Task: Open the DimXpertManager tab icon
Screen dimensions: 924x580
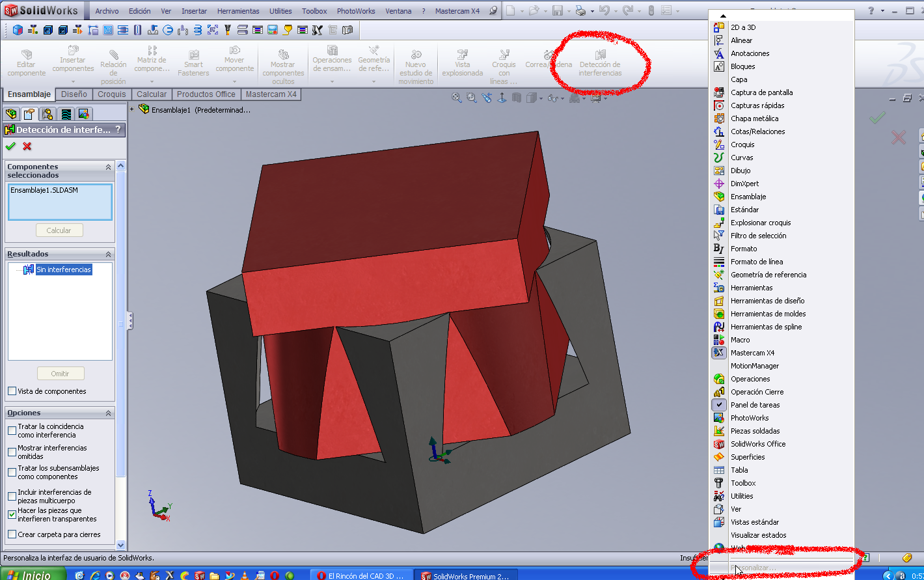Action: (x=66, y=114)
